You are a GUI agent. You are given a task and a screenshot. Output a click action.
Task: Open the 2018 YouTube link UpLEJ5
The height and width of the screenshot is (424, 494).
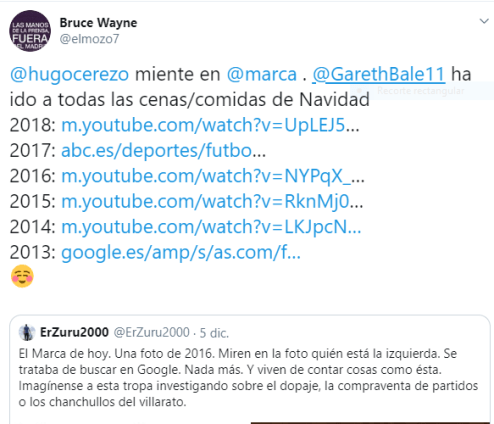tap(210, 125)
